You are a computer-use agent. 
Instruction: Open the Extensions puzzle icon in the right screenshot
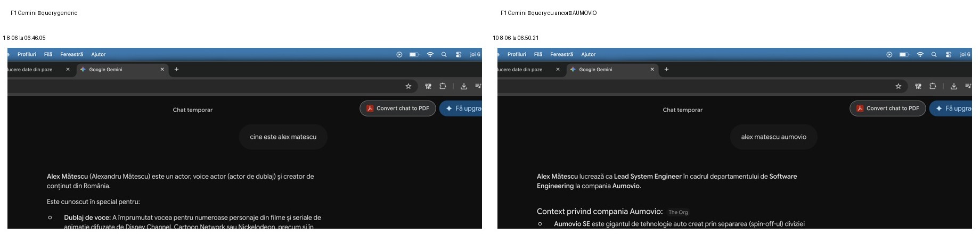click(x=933, y=86)
